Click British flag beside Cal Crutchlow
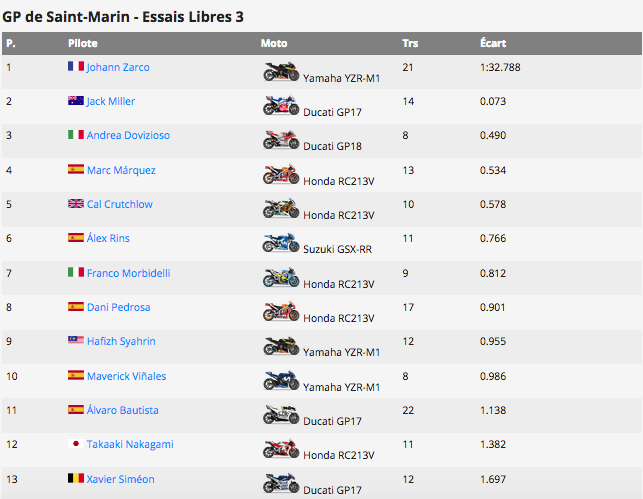 (76, 203)
